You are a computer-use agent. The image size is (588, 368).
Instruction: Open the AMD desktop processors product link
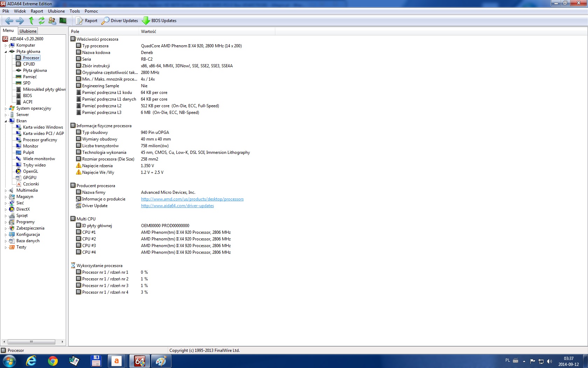coord(192,199)
